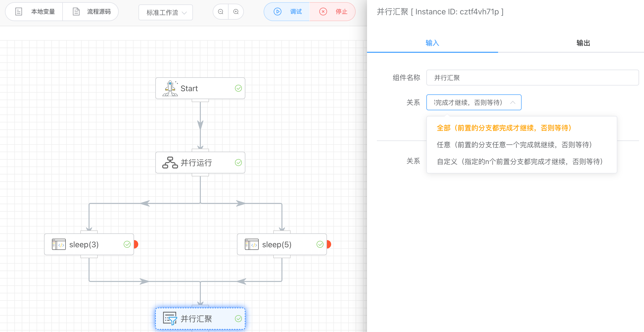Viewport: 644px width, 332px height.
Task: Select 任意 option in the relation list
Action: (514, 145)
